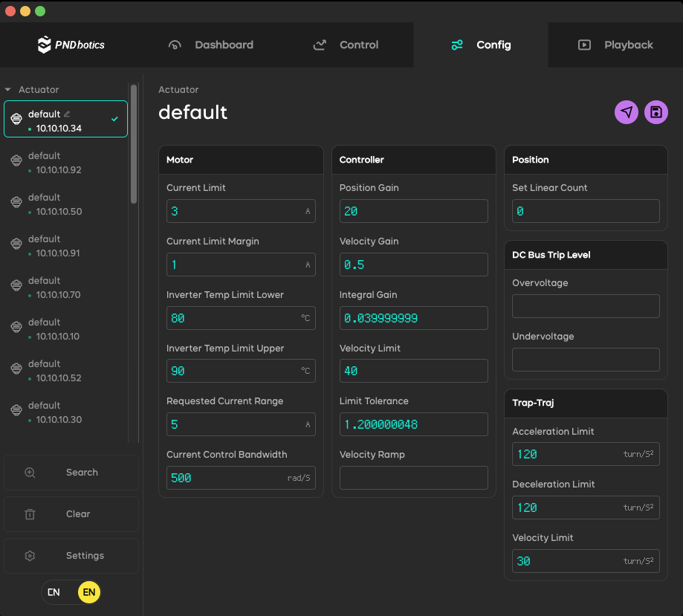Click the Search magnifier icon
Screen dimensions: 683x616
(x=30, y=473)
